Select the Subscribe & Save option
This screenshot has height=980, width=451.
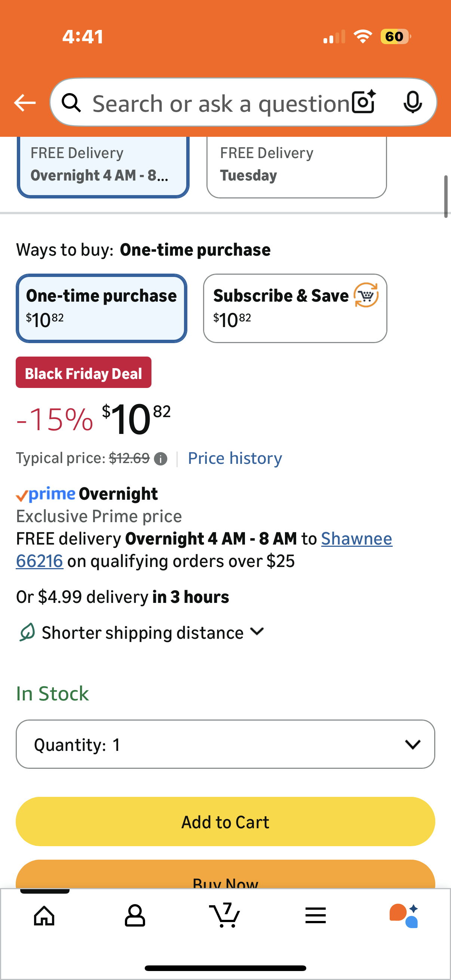click(x=295, y=308)
